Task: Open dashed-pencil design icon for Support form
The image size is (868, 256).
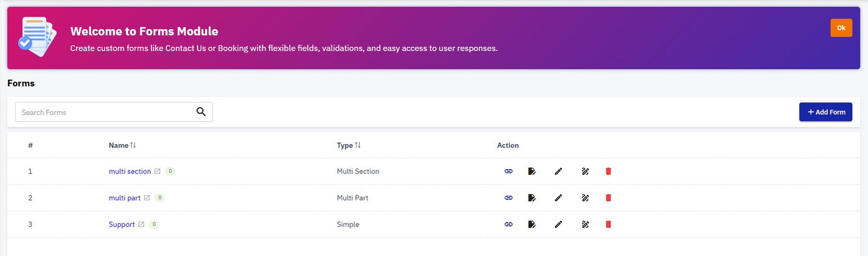Action: [x=585, y=225]
